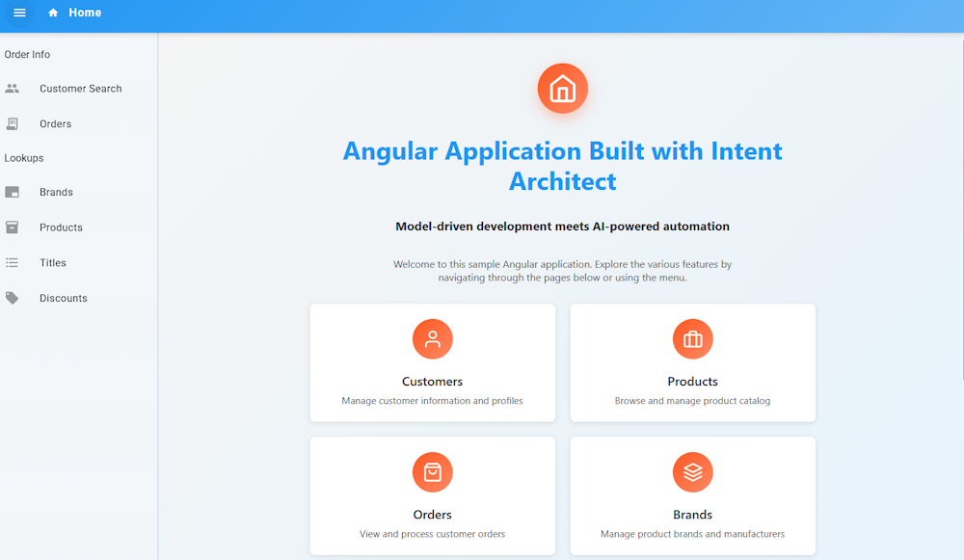The width and height of the screenshot is (964, 560).
Task: Click the orange person icon on the Customers card
Action: (432, 338)
